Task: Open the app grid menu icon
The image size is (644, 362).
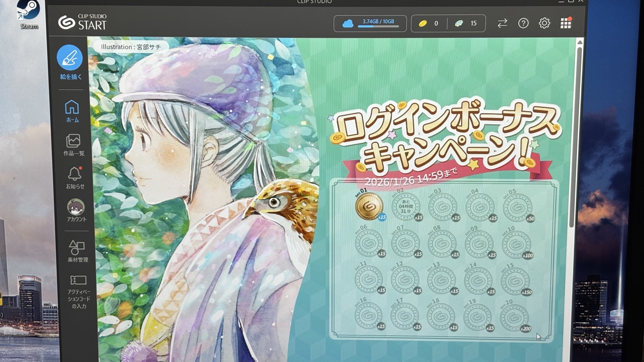Action: point(565,23)
